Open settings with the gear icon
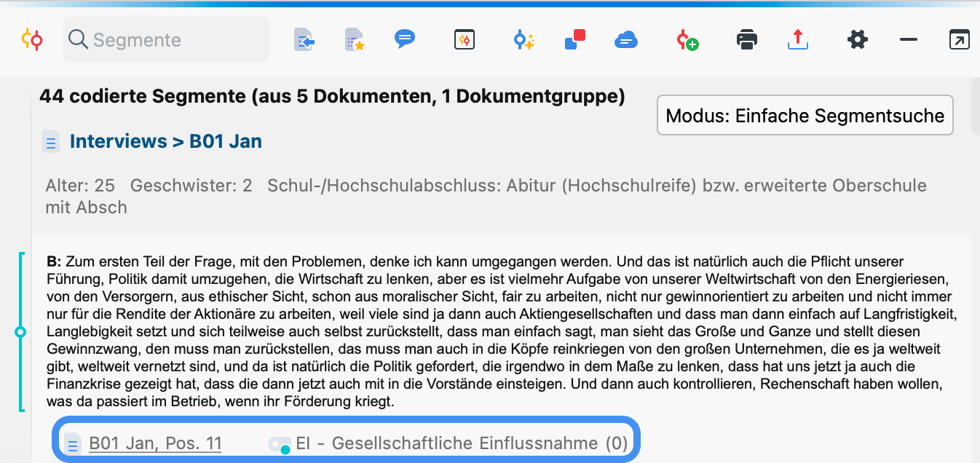Viewport: 980px width, 463px height. 858,39
